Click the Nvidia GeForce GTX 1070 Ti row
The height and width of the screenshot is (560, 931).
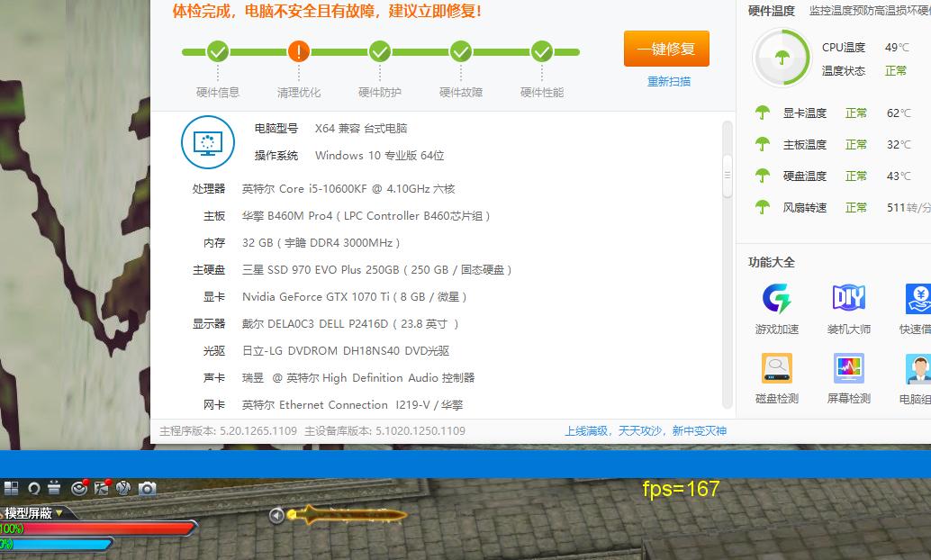click(x=335, y=297)
